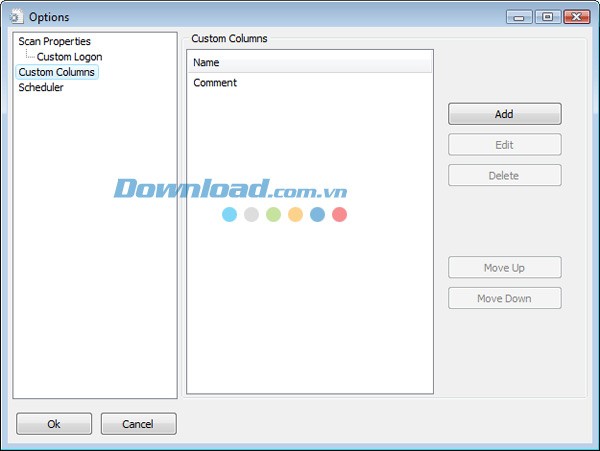Dismiss dialog with Cancel button
The image size is (600, 451).
[139, 424]
